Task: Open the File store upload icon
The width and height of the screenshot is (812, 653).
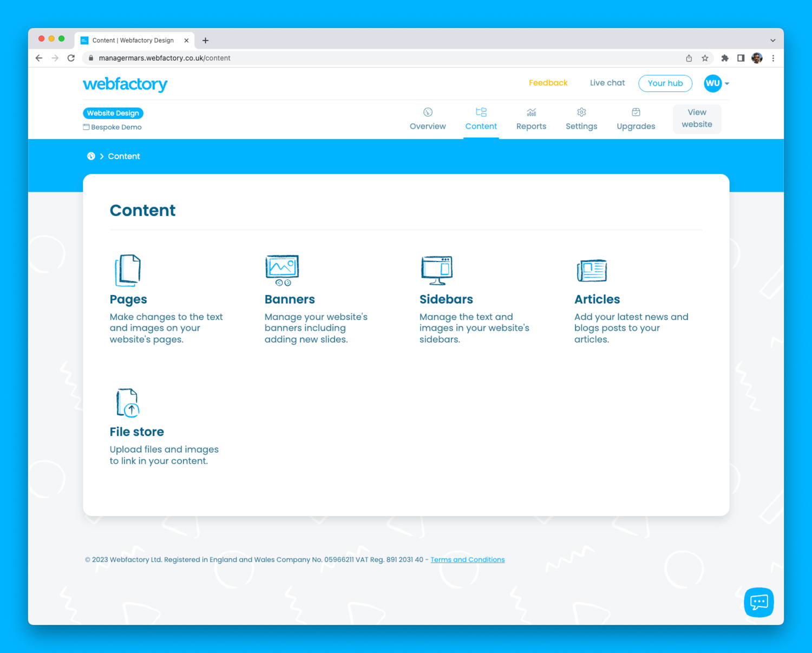Action: coord(128,403)
